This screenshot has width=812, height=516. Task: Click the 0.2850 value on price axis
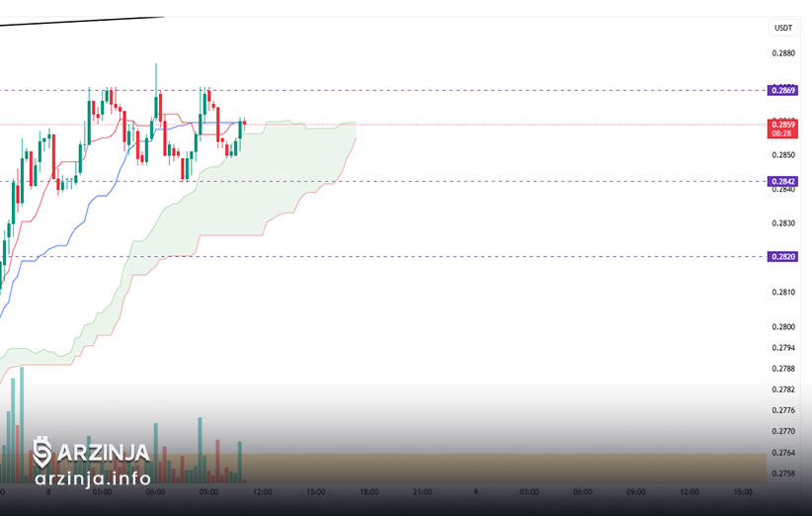pos(783,155)
